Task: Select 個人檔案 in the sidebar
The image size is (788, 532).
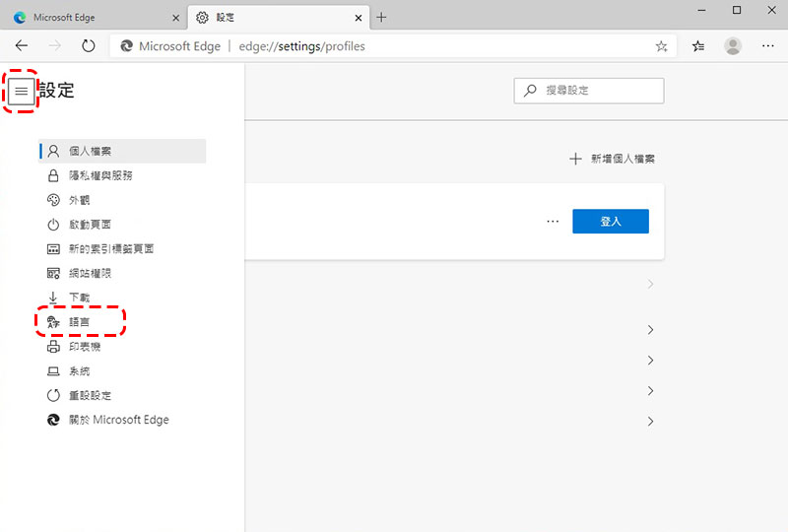Action: click(122, 151)
